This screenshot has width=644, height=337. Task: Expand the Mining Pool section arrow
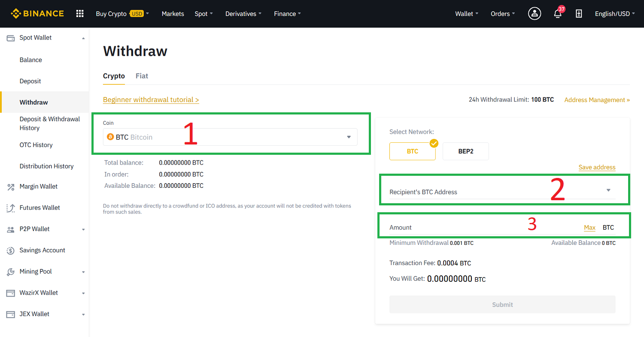point(83,272)
